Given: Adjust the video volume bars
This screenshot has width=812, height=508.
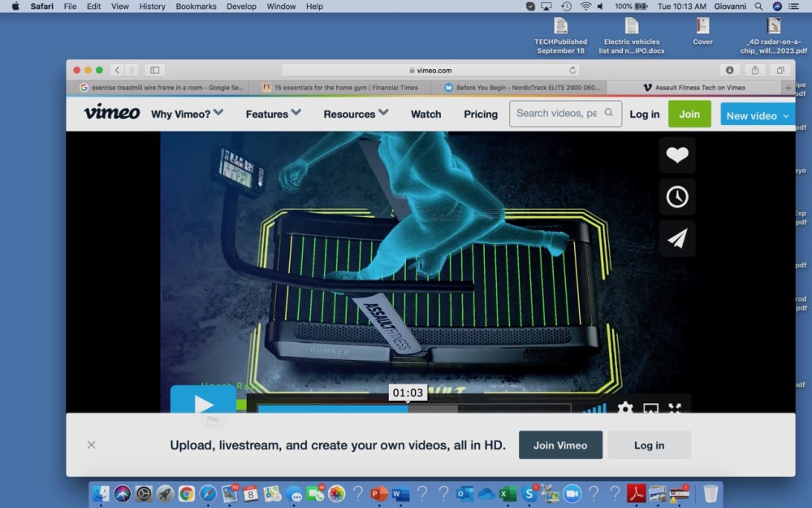Looking at the screenshot, I should pyautogui.click(x=594, y=409).
